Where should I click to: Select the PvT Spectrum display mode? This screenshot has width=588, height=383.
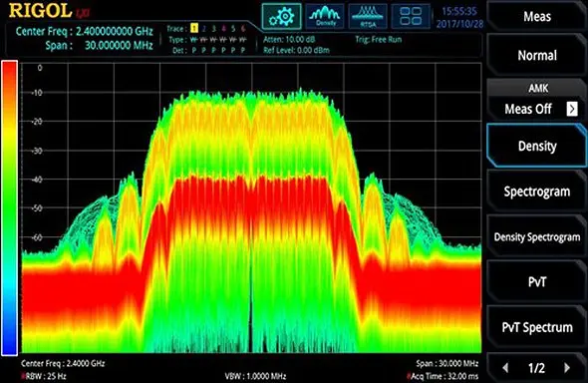[x=537, y=327]
